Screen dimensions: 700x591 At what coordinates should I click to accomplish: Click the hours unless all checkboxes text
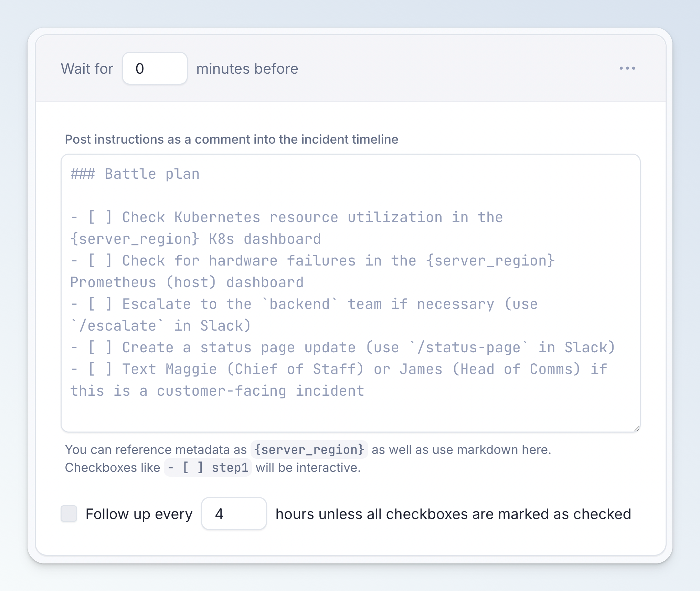click(x=453, y=514)
